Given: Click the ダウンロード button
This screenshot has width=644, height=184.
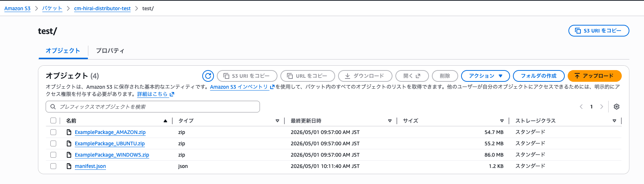Looking at the screenshot, I should (x=365, y=76).
